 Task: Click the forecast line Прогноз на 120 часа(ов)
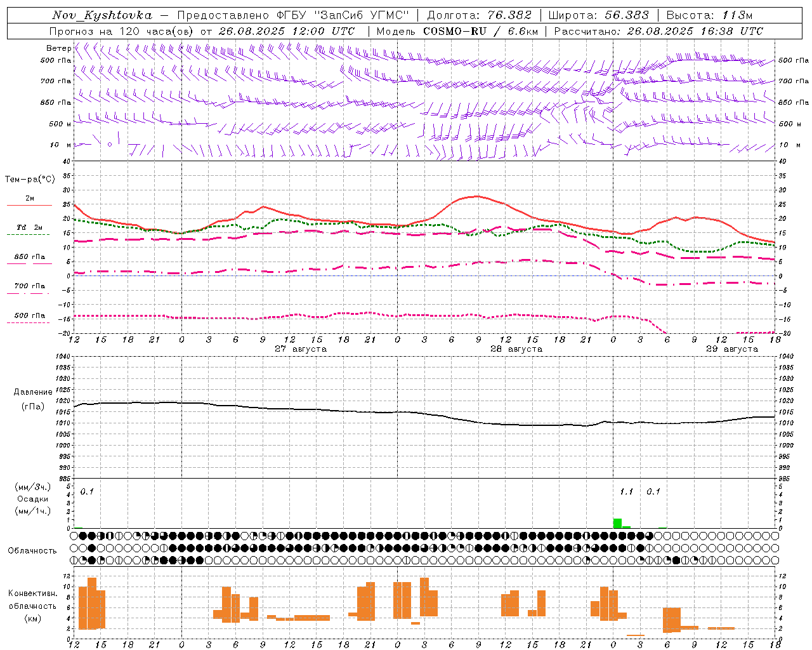pos(122,31)
